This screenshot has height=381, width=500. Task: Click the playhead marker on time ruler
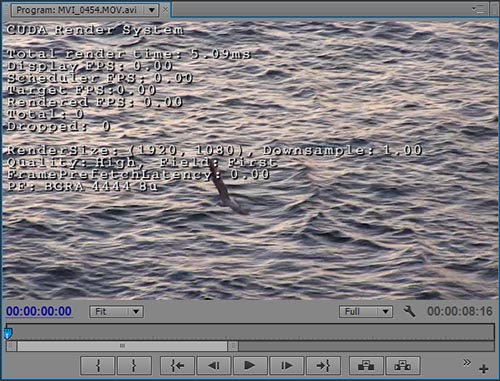(x=8, y=333)
